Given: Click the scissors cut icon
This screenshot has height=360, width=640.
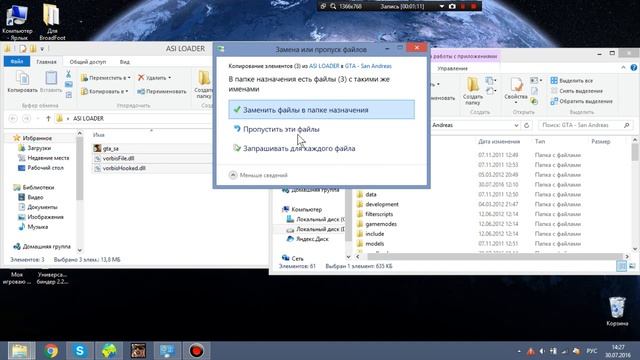Looking at the screenshot, I should tap(69, 74).
